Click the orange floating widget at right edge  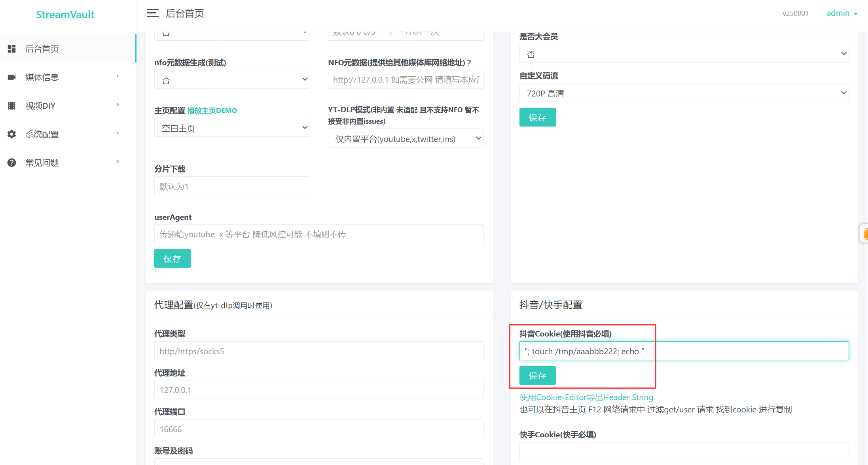[x=865, y=233]
